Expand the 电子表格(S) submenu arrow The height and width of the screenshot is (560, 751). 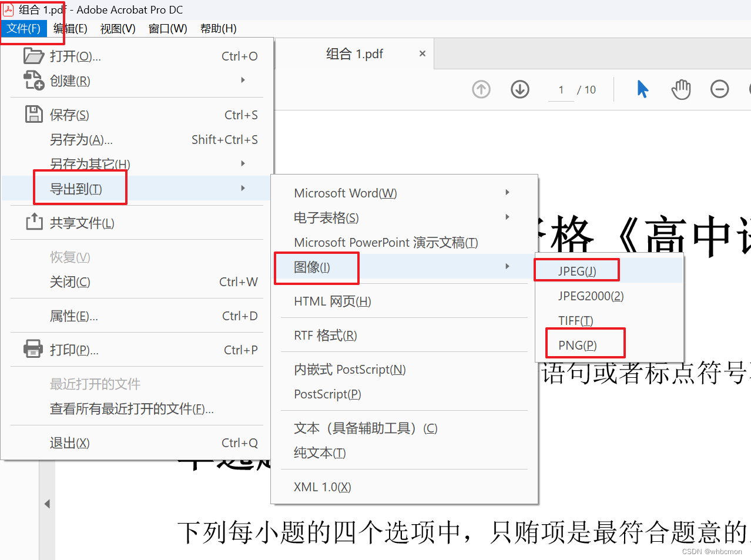coord(507,217)
